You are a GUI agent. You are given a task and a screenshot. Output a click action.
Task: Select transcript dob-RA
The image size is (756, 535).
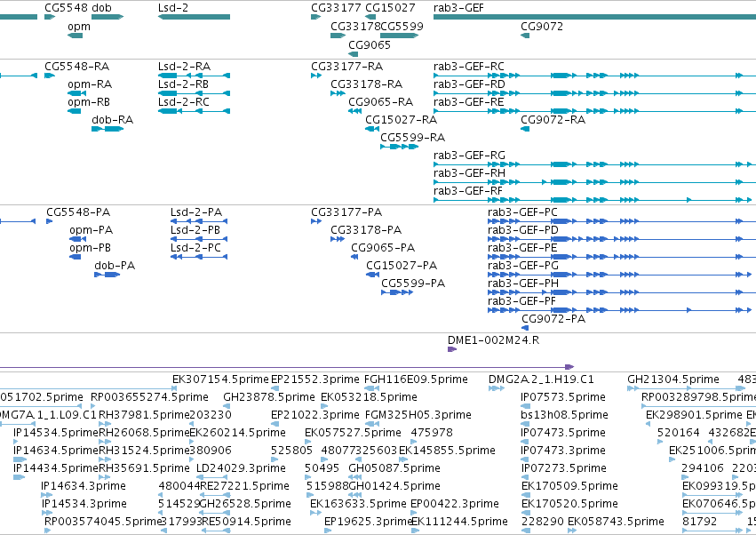[x=112, y=120]
